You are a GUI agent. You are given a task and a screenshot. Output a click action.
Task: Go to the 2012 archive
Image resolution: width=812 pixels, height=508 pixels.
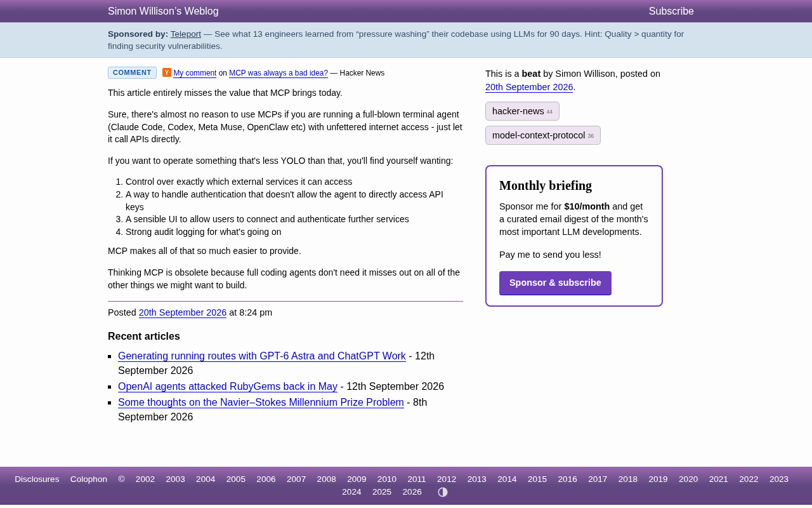(x=447, y=479)
